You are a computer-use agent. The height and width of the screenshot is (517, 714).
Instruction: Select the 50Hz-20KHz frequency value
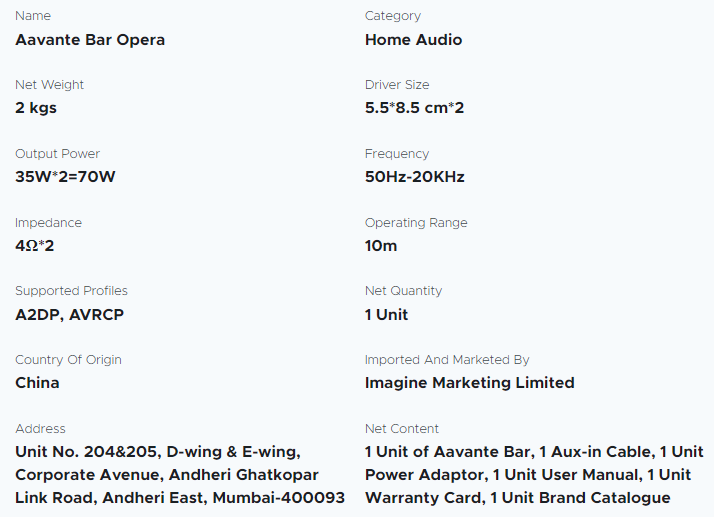point(414,177)
